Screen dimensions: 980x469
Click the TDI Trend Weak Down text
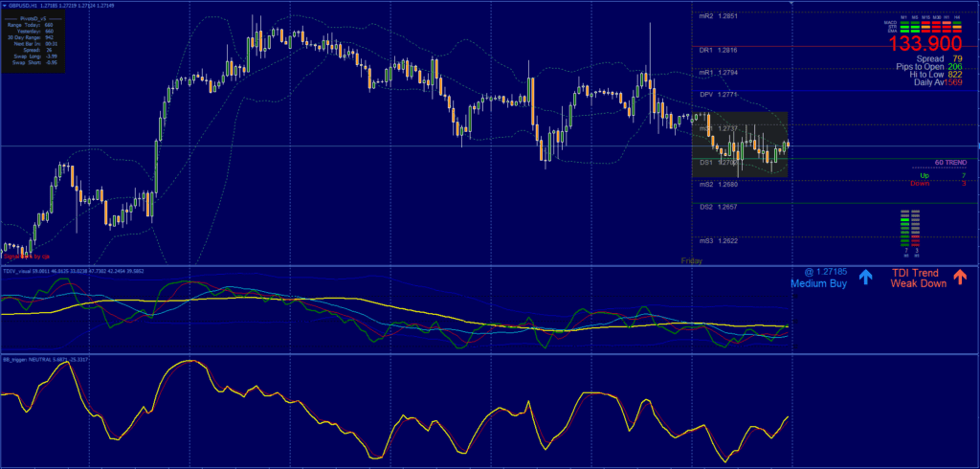(918, 278)
